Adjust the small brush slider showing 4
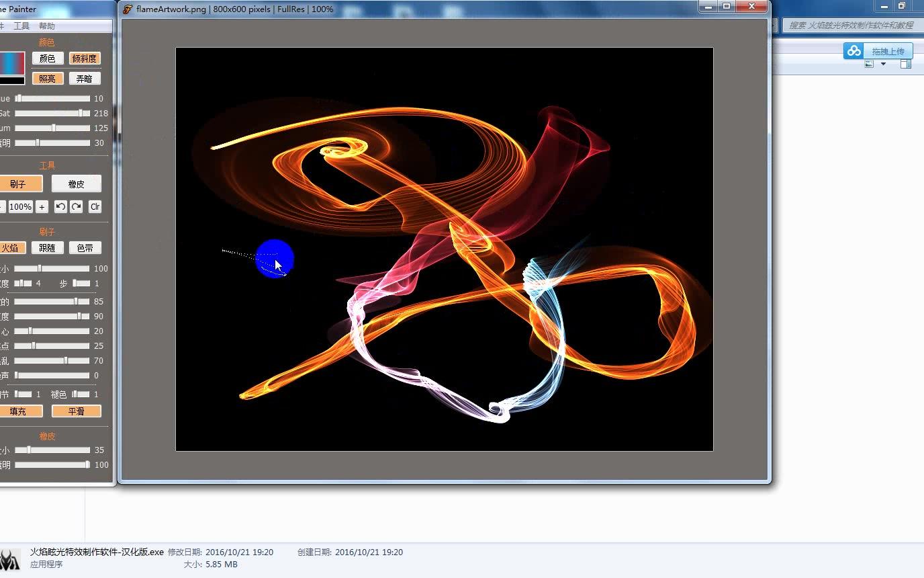The height and width of the screenshot is (578, 924). click(x=24, y=284)
